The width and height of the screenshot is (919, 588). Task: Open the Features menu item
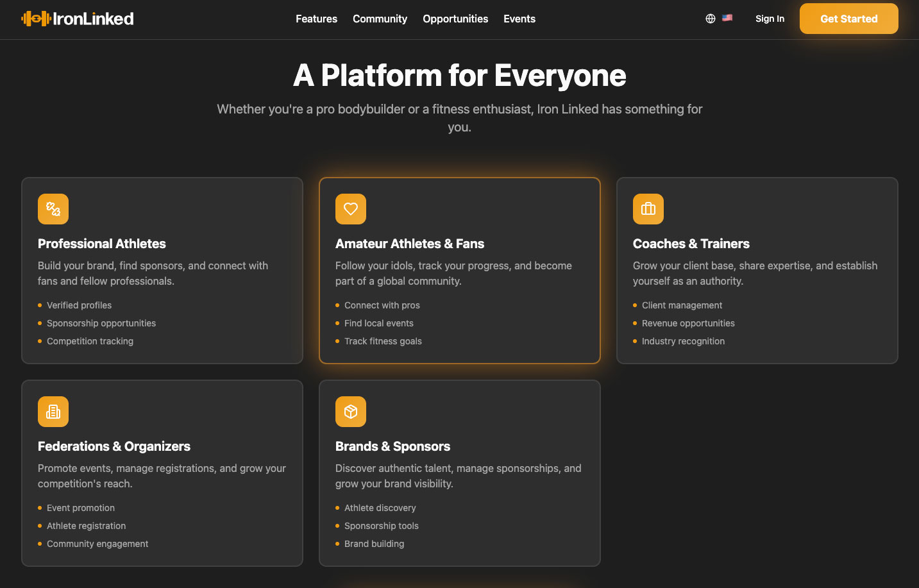(316, 19)
